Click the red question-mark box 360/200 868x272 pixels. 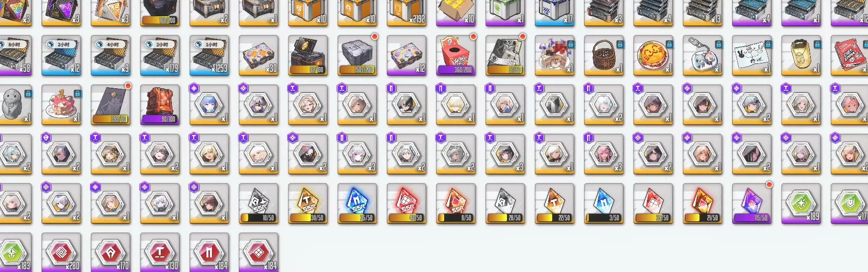456,55
